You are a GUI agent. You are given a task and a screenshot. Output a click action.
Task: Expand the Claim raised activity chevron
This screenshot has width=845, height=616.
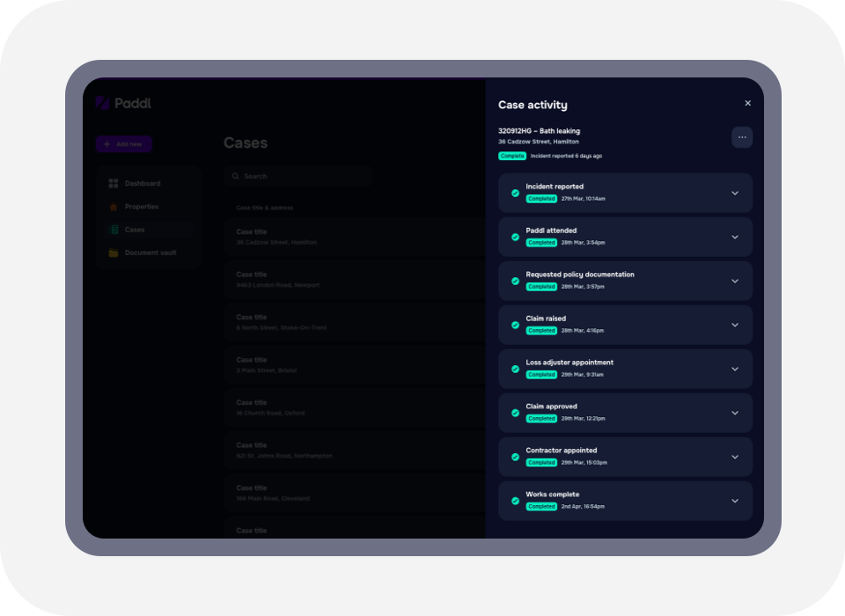point(735,325)
